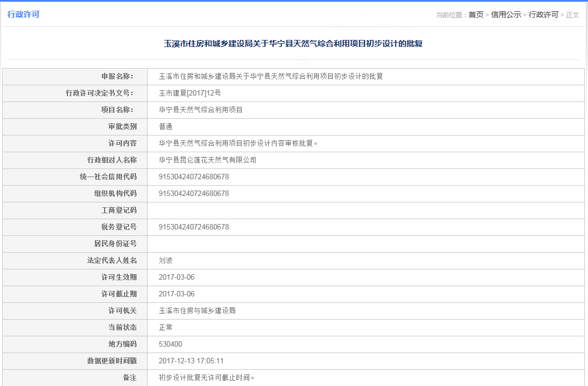Screen dimensions: 588x386
Task: Select authority 玉溪市住房与城乡建设局
Action: click(197, 310)
